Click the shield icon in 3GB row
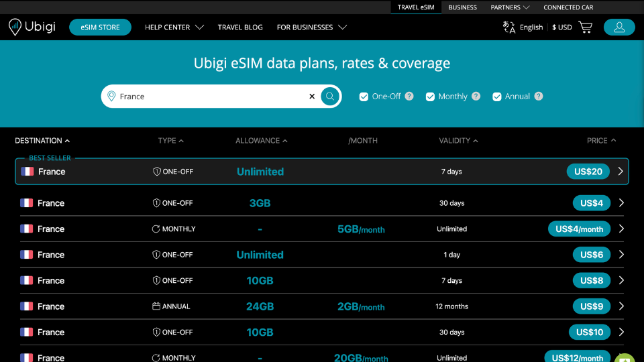 156,202
